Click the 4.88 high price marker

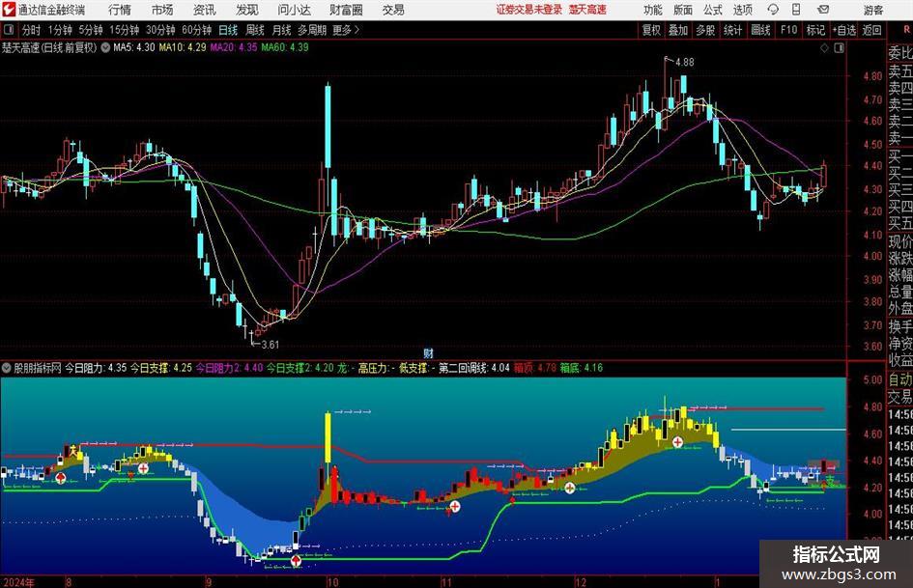[x=684, y=63]
